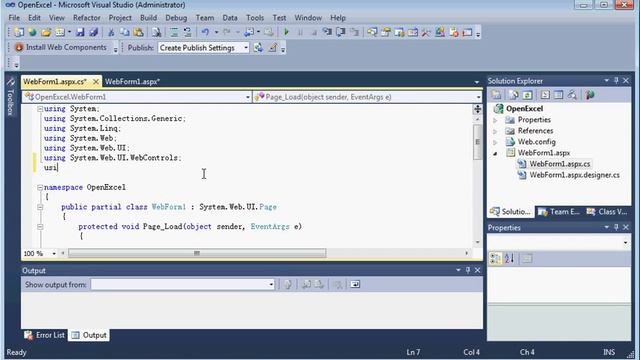This screenshot has height=360, width=640.
Task: Click the Cut scissors icon
Action: pos(111,32)
